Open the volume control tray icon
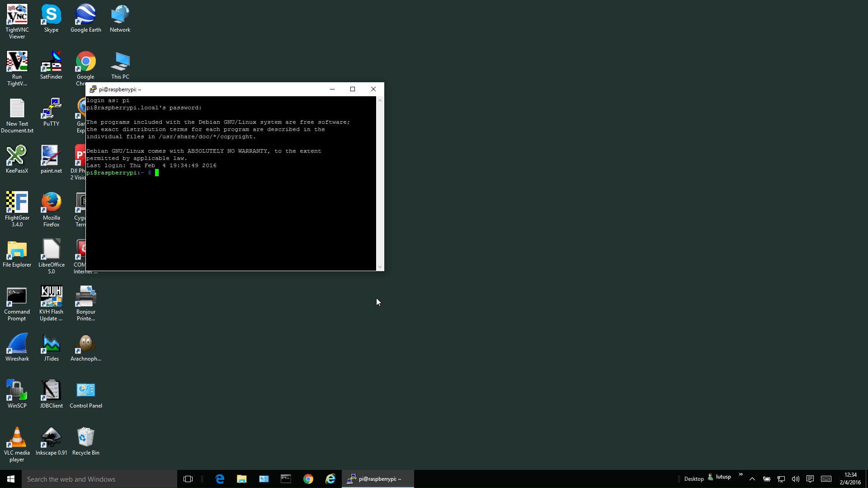The image size is (868, 488). (x=796, y=479)
